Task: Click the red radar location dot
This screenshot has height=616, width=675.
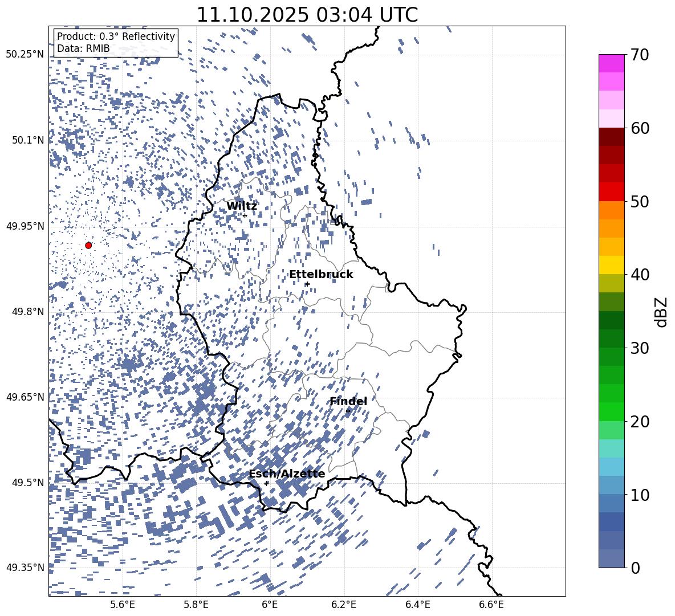Action: tap(88, 245)
